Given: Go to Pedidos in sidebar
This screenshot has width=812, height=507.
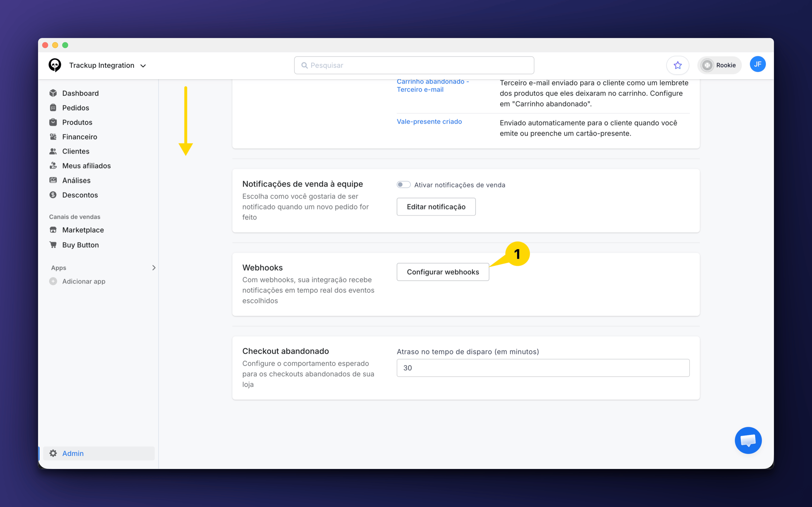Looking at the screenshot, I should click(x=76, y=108).
